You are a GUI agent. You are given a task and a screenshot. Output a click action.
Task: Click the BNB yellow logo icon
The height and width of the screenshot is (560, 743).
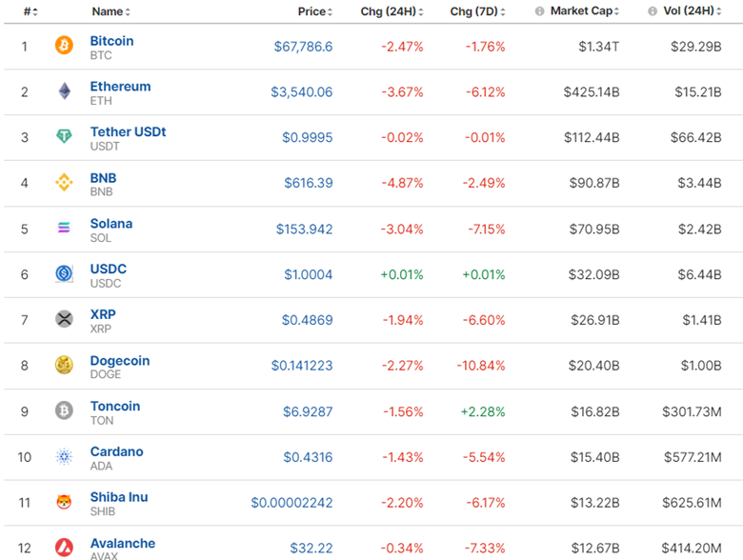[x=64, y=183]
